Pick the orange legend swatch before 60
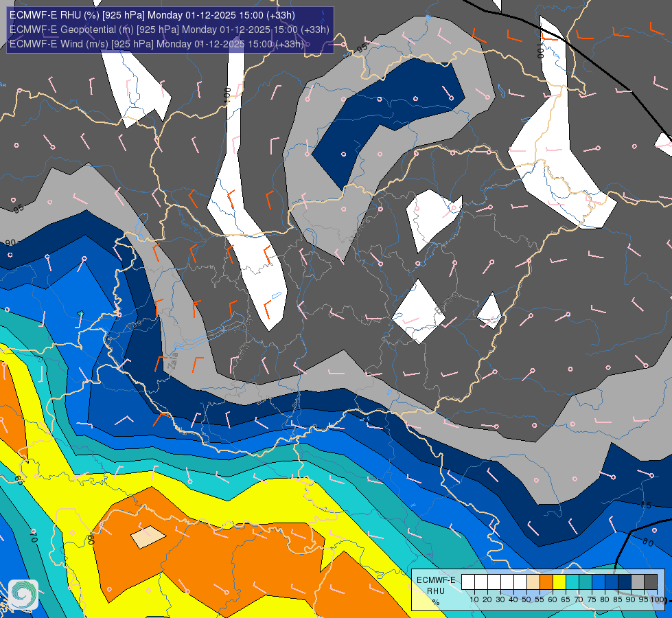This screenshot has width=672, height=618. (x=546, y=582)
